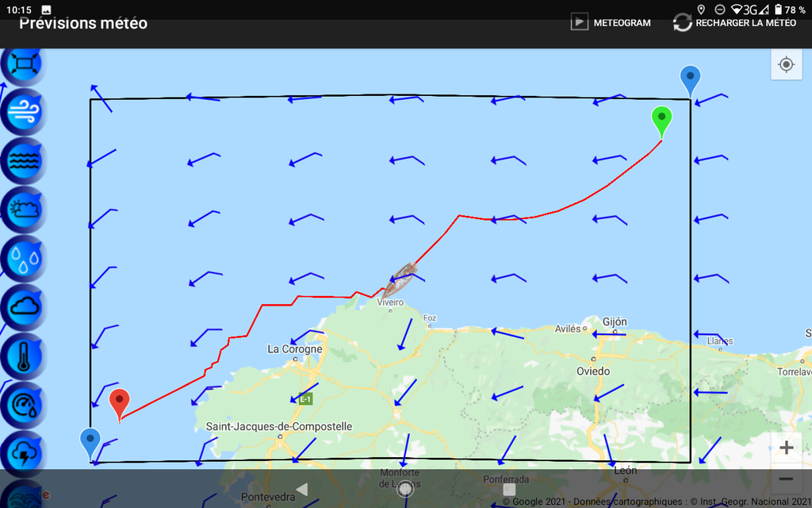Click the Saint-Jacques-de-Compostelle label
The width and height of the screenshot is (812, 508).
279,426
